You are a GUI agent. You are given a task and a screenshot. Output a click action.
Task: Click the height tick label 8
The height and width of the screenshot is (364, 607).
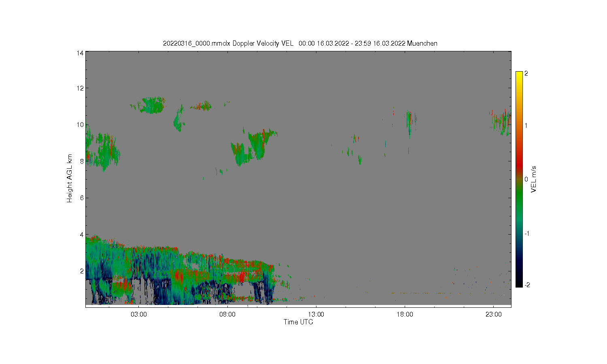82,161
